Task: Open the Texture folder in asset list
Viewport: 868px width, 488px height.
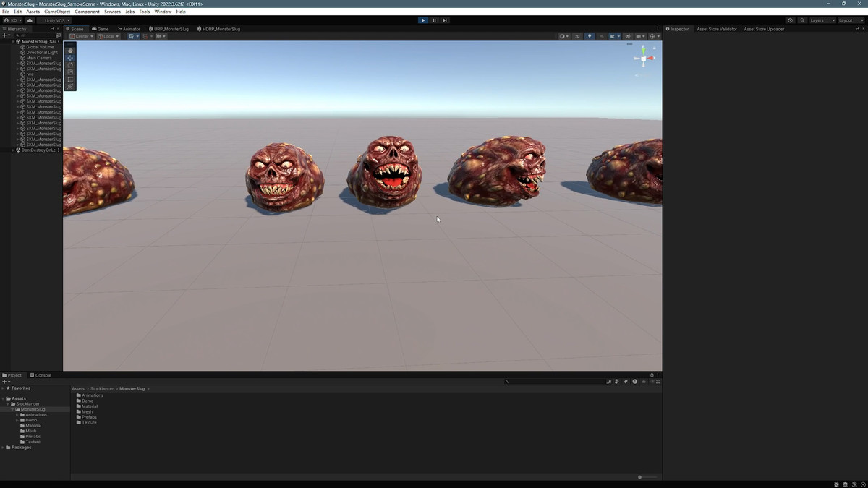Action: point(86,423)
